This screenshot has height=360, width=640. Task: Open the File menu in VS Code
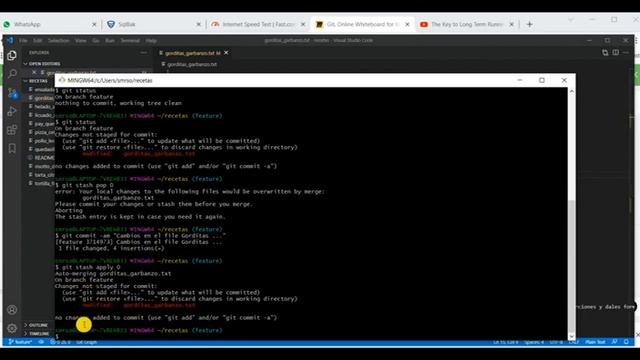point(23,40)
